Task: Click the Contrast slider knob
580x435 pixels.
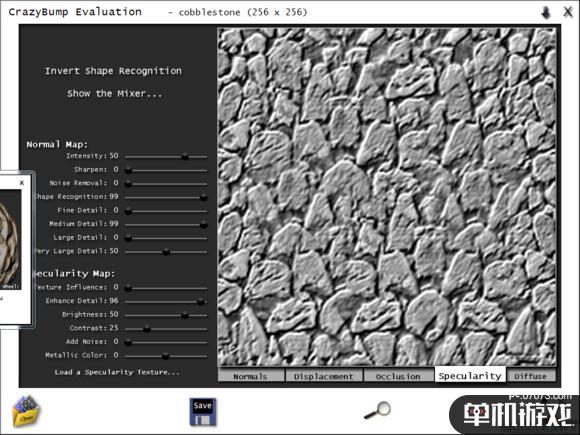Action: (146, 328)
